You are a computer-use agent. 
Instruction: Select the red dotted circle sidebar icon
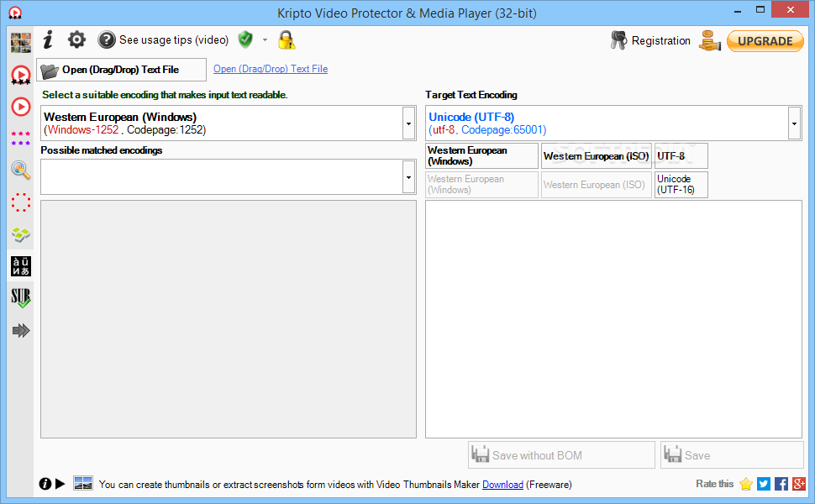[21, 202]
